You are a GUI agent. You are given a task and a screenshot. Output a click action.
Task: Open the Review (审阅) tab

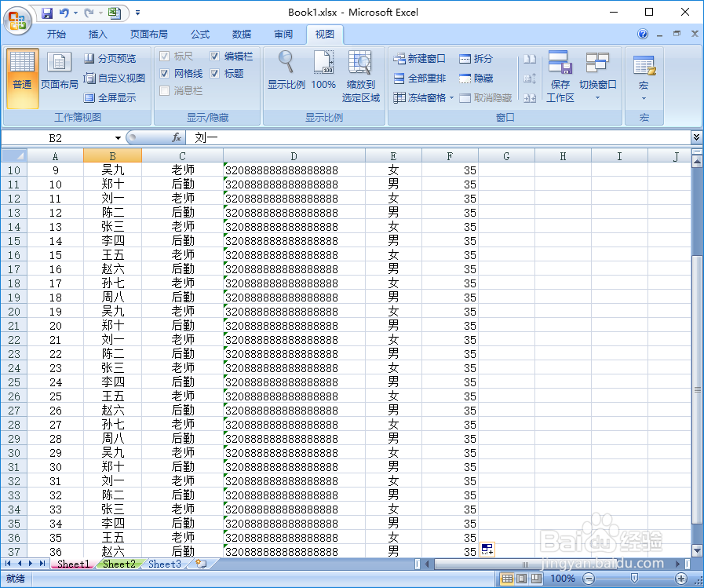click(283, 34)
